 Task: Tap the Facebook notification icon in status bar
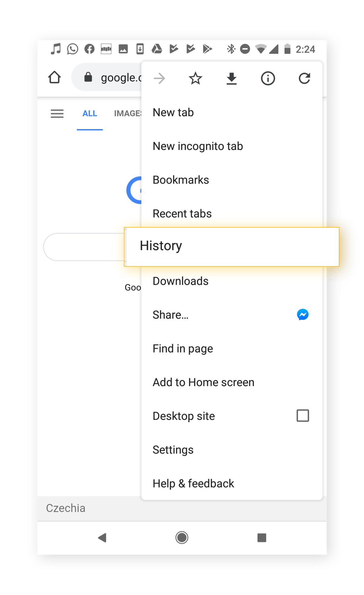click(x=89, y=49)
